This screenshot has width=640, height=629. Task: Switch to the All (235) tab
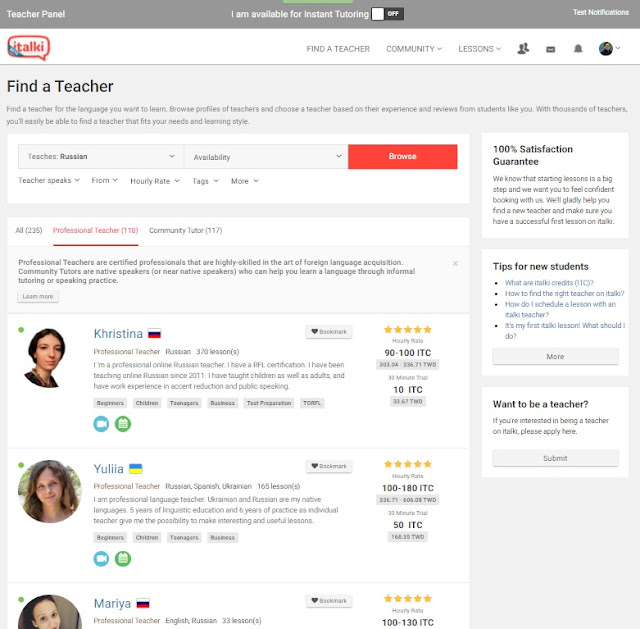point(29,230)
